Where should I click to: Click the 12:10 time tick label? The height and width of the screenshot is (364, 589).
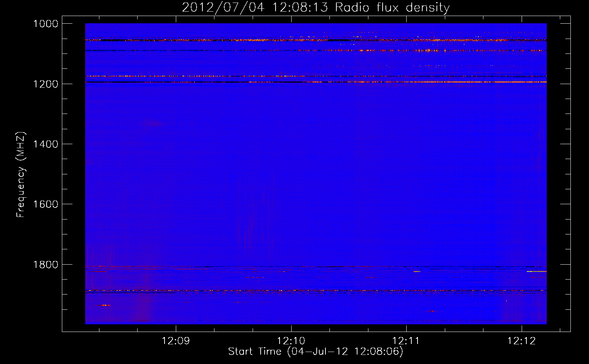tap(291, 341)
